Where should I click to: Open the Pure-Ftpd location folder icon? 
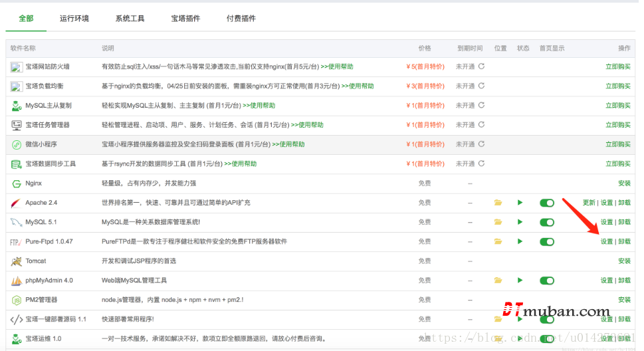[498, 241]
